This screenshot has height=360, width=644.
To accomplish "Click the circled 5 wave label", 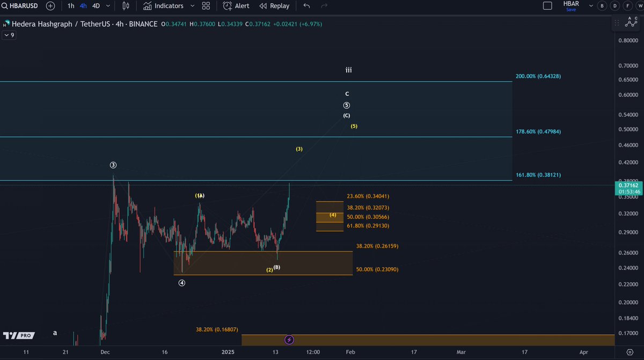I will click(x=347, y=105).
